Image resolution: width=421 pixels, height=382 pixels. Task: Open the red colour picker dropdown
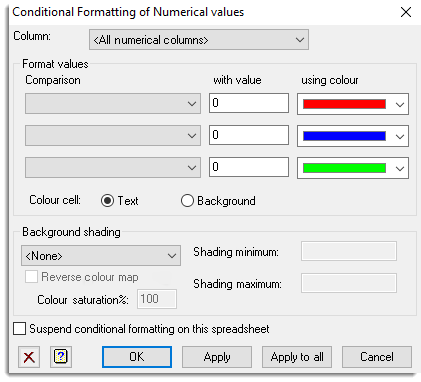point(353,104)
